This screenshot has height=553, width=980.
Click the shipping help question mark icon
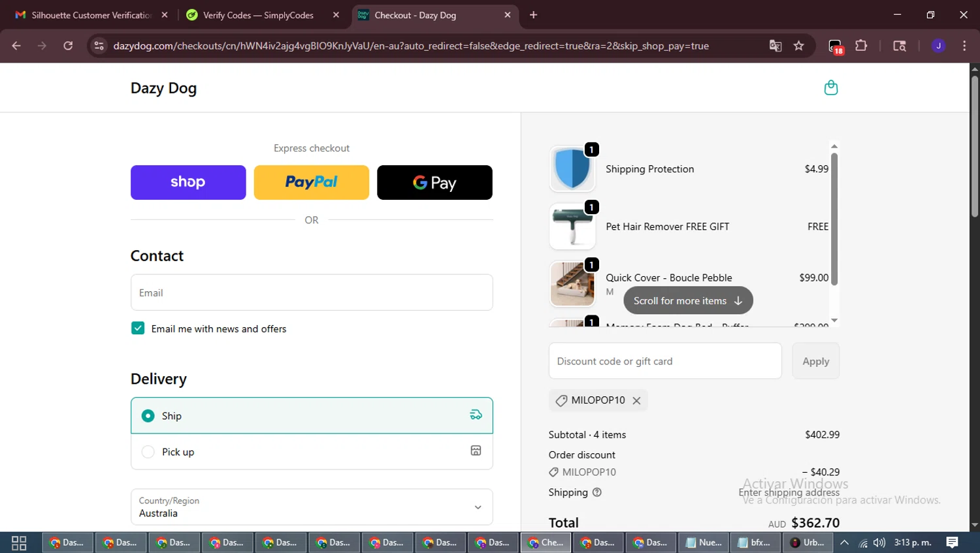click(596, 492)
